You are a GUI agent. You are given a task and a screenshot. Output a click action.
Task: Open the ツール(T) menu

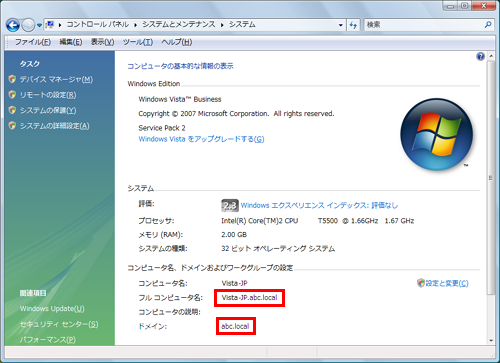click(x=138, y=42)
